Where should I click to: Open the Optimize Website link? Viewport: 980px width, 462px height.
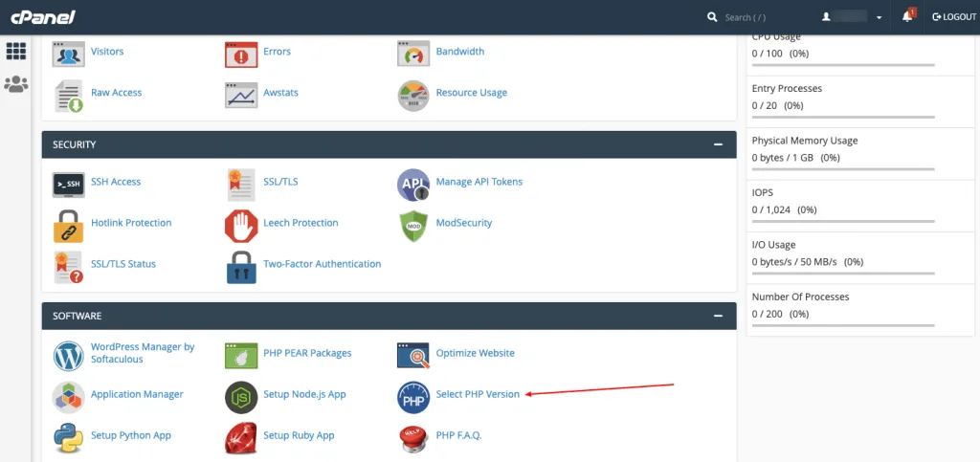pyautogui.click(x=475, y=353)
